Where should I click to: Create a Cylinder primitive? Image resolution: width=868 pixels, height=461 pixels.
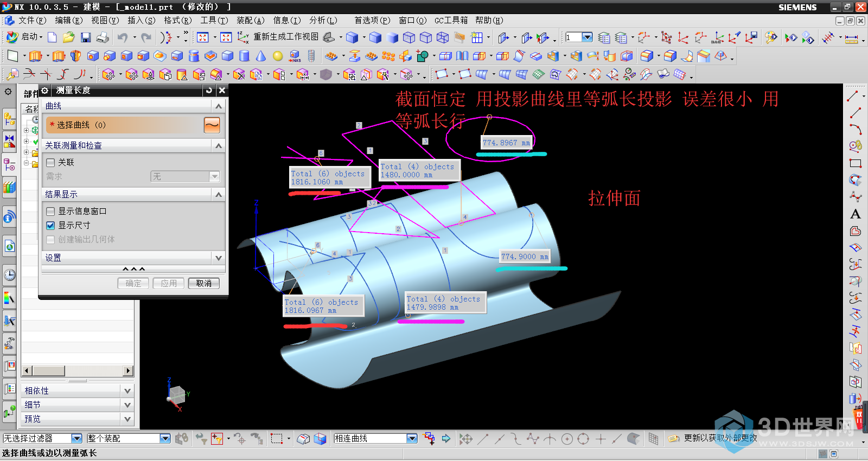(x=244, y=56)
